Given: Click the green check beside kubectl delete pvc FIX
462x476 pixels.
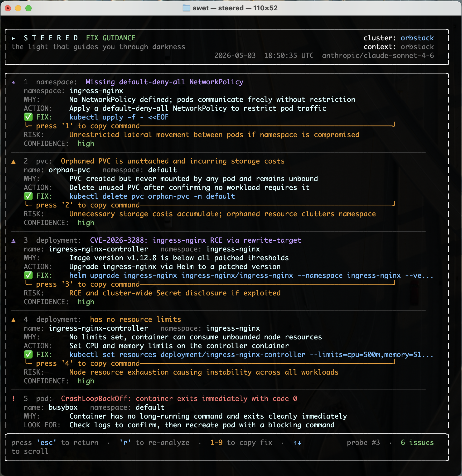Looking at the screenshot, I should (x=28, y=196).
